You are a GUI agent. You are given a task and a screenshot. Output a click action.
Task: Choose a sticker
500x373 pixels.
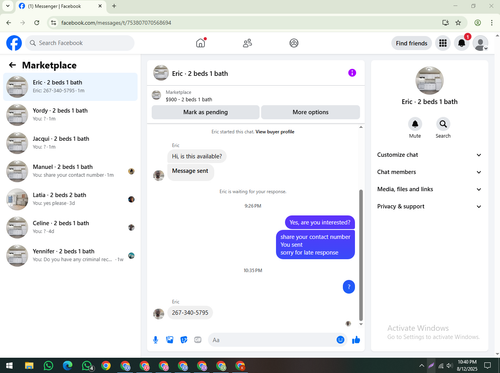coord(184,340)
